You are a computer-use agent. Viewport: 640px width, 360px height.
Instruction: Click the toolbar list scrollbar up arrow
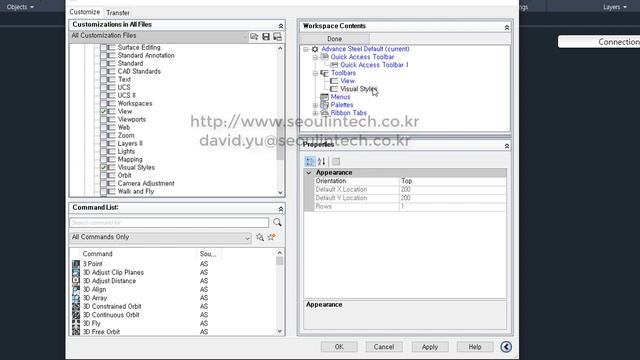[x=280, y=48]
